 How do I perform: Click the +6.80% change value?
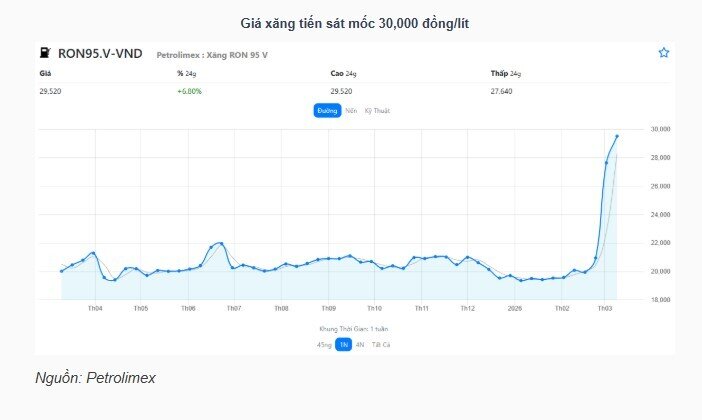click(189, 91)
